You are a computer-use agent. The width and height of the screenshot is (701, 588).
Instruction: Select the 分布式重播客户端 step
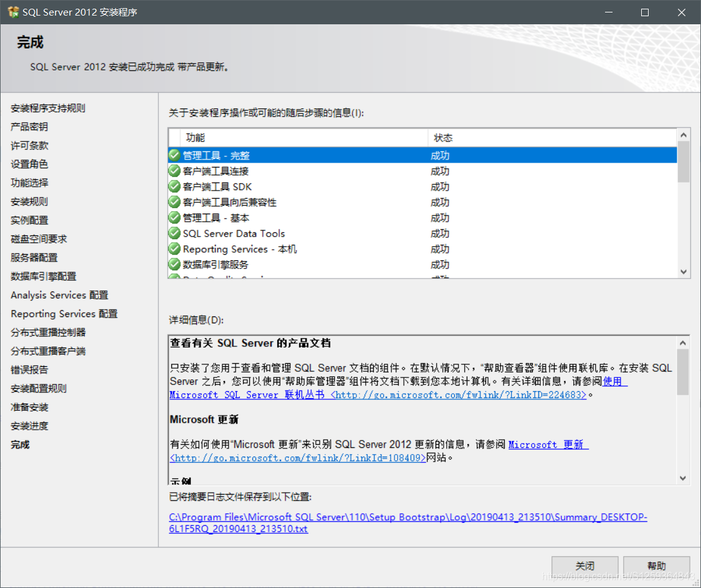48,351
